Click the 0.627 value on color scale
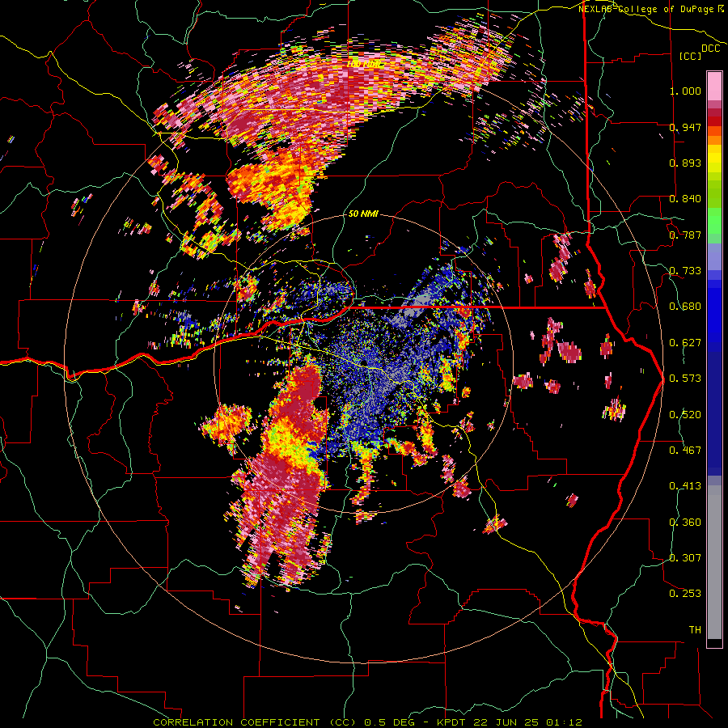This screenshot has width=728, height=728. (x=685, y=343)
